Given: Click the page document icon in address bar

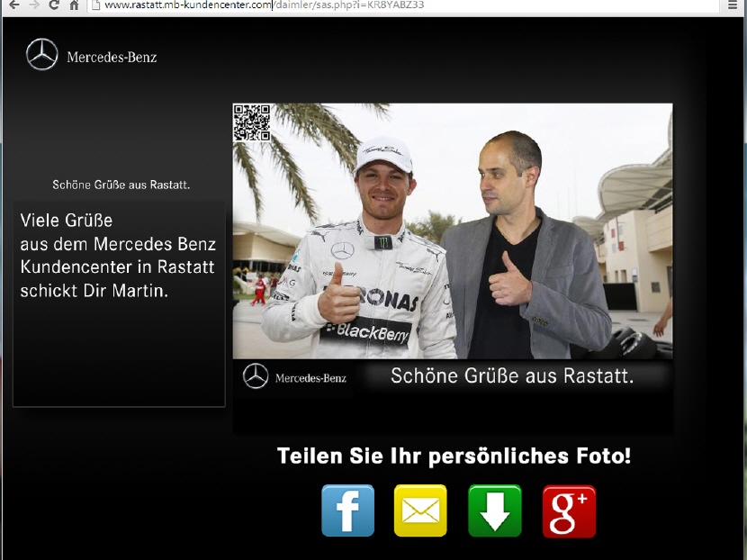Looking at the screenshot, I should (95, 5).
